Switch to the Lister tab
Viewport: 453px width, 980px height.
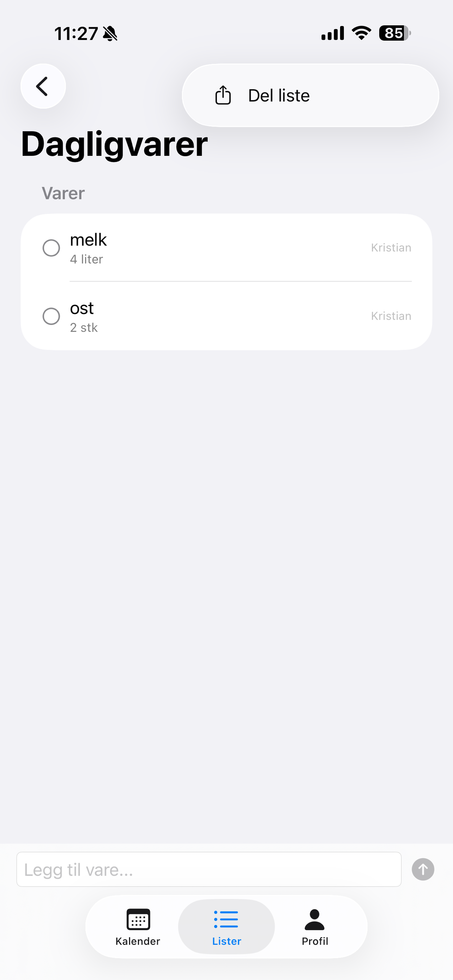226,927
